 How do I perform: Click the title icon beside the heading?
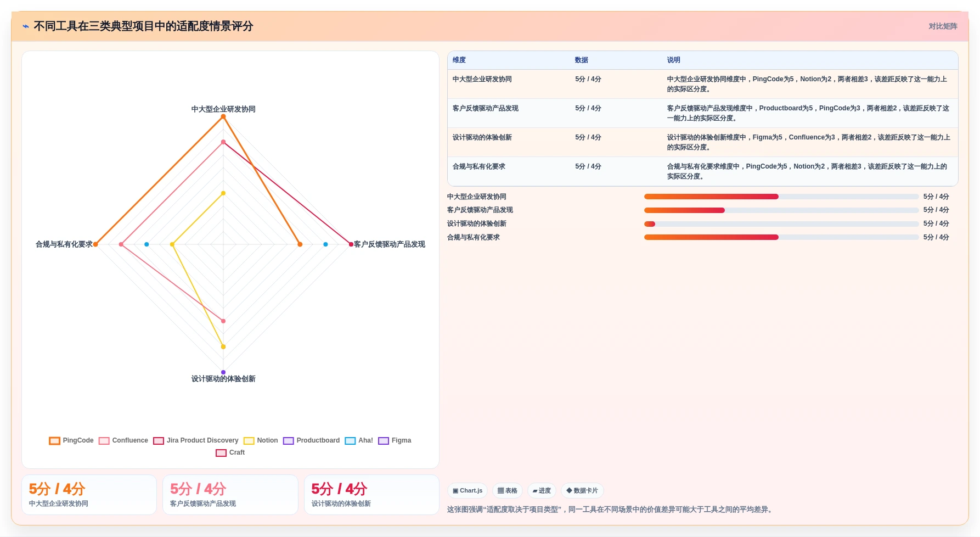[x=26, y=26]
